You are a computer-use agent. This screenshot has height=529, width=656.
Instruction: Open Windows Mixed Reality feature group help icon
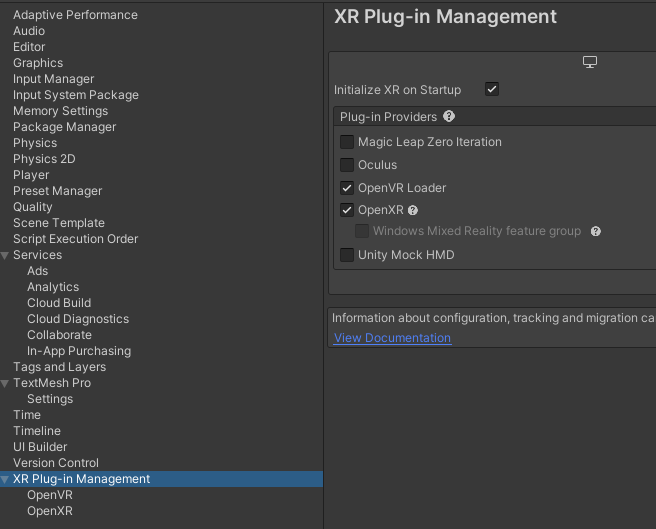pyautogui.click(x=596, y=231)
